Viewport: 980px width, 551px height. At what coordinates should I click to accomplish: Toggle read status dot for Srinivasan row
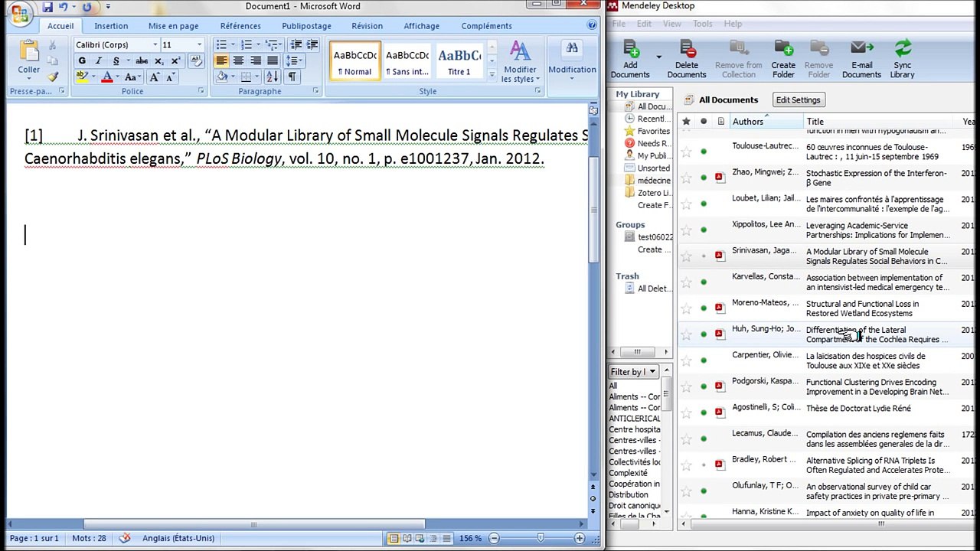pyautogui.click(x=704, y=256)
